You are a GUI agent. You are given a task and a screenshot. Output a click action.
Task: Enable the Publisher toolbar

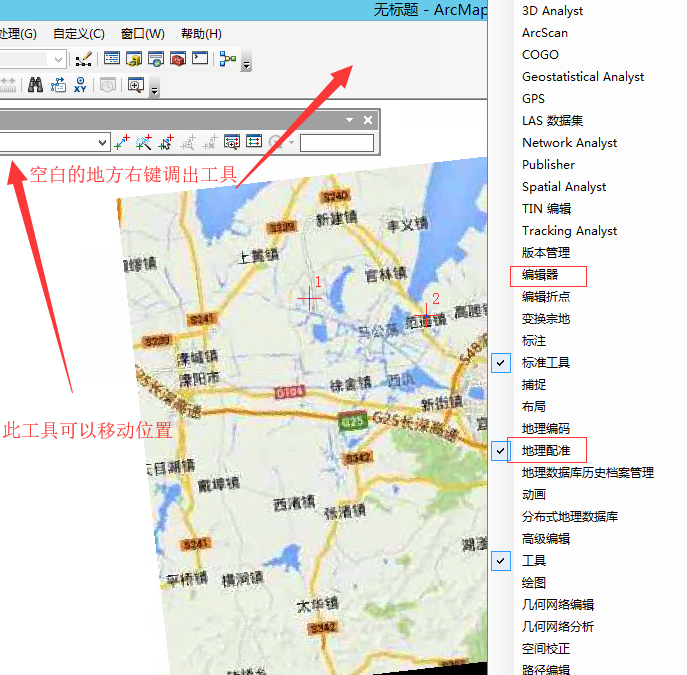pyautogui.click(x=549, y=165)
